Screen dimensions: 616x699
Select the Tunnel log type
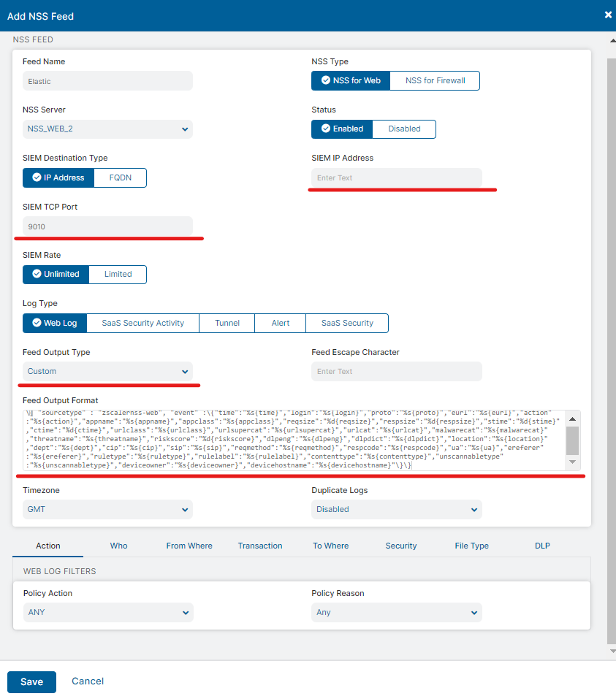pos(227,323)
